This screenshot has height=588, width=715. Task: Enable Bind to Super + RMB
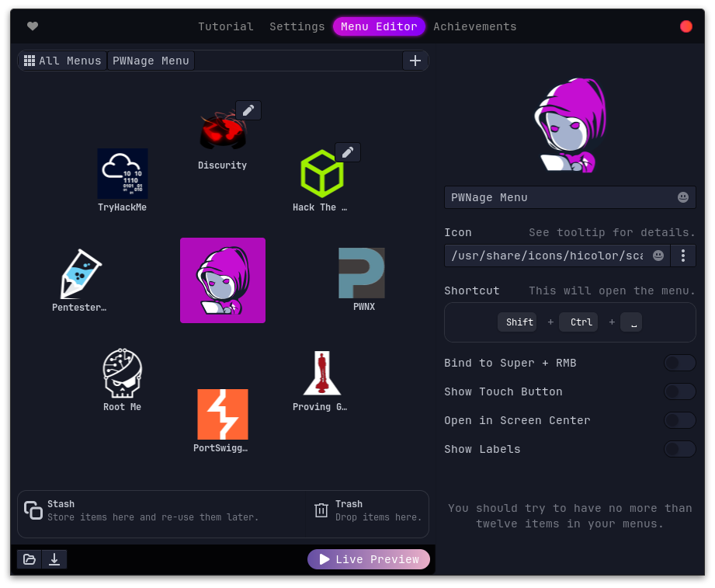pos(679,363)
